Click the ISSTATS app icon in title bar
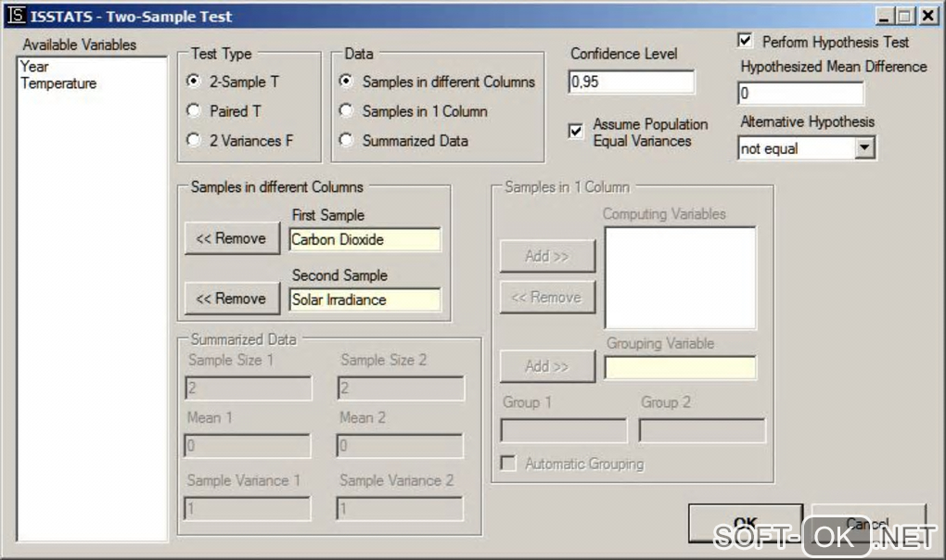946x560 pixels. 16,16
